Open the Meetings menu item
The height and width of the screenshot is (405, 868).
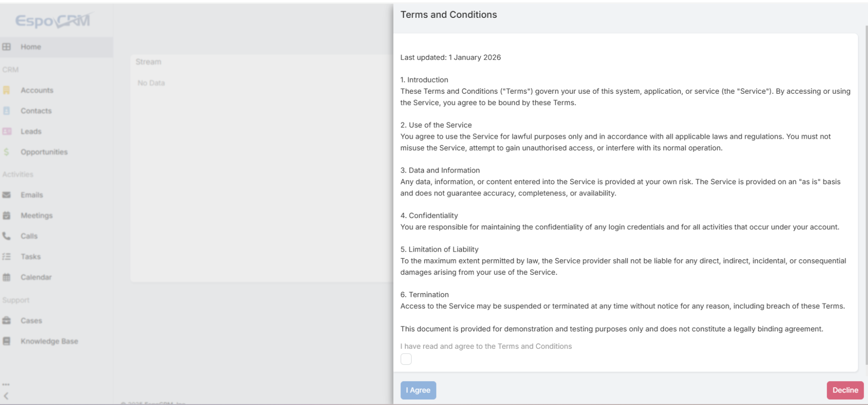tap(37, 216)
